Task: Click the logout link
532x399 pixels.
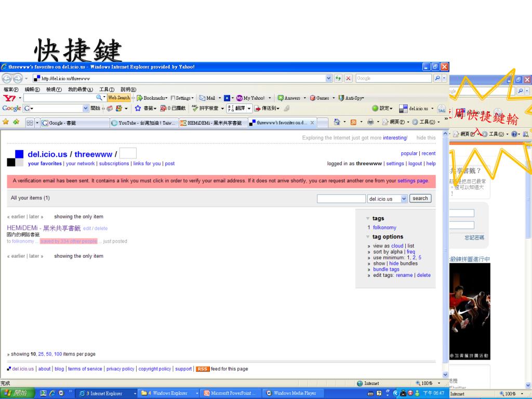Action: click(x=415, y=164)
